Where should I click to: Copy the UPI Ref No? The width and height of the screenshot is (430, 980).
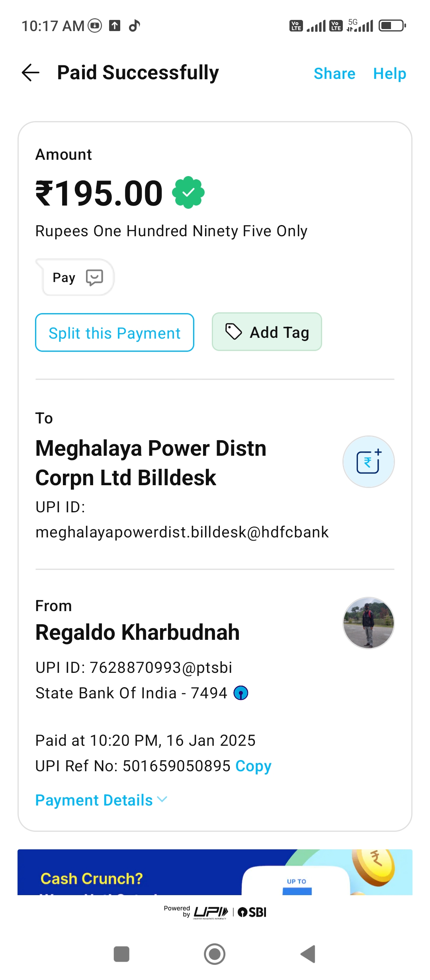pos(253,766)
